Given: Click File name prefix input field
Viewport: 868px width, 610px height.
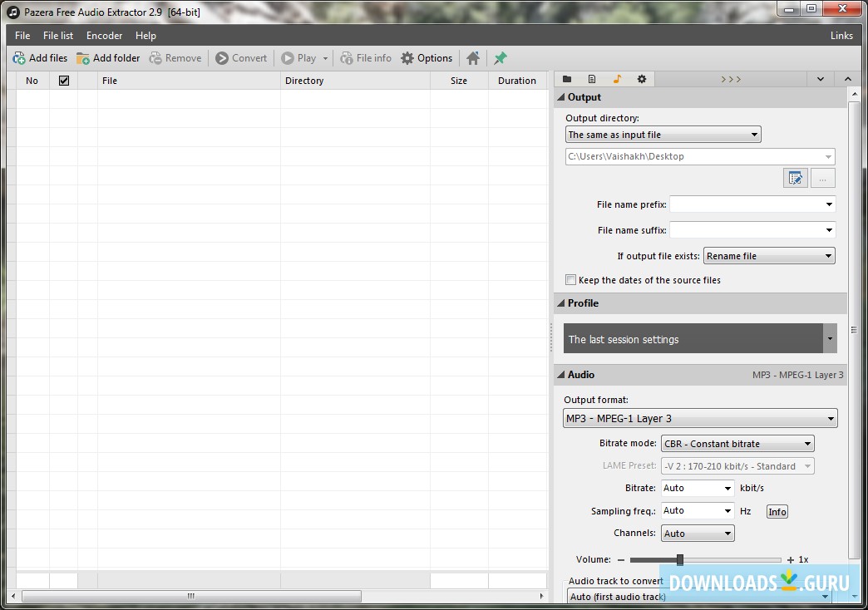Looking at the screenshot, I should click(747, 204).
